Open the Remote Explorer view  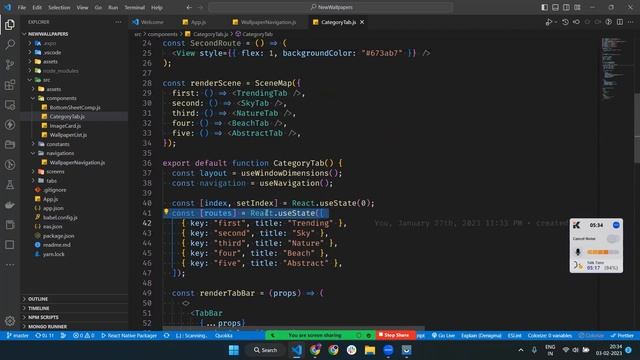(x=10, y=104)
